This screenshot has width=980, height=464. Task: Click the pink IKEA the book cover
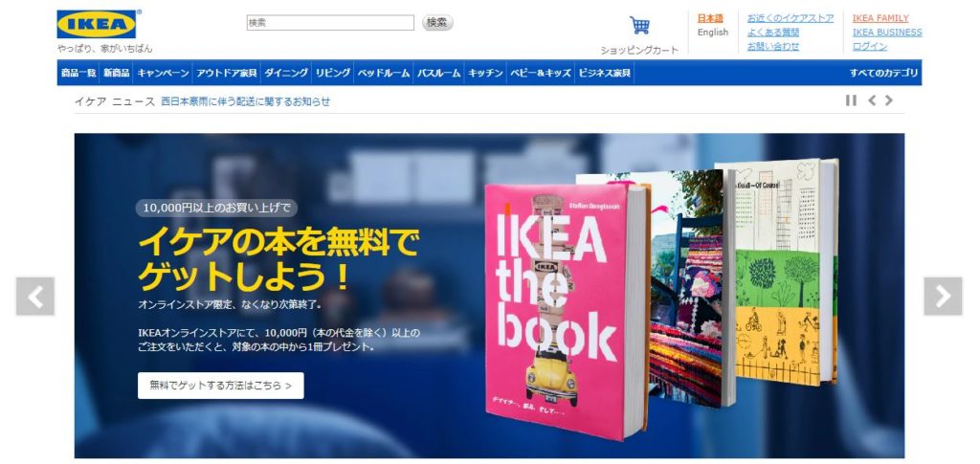coord(563,311)
